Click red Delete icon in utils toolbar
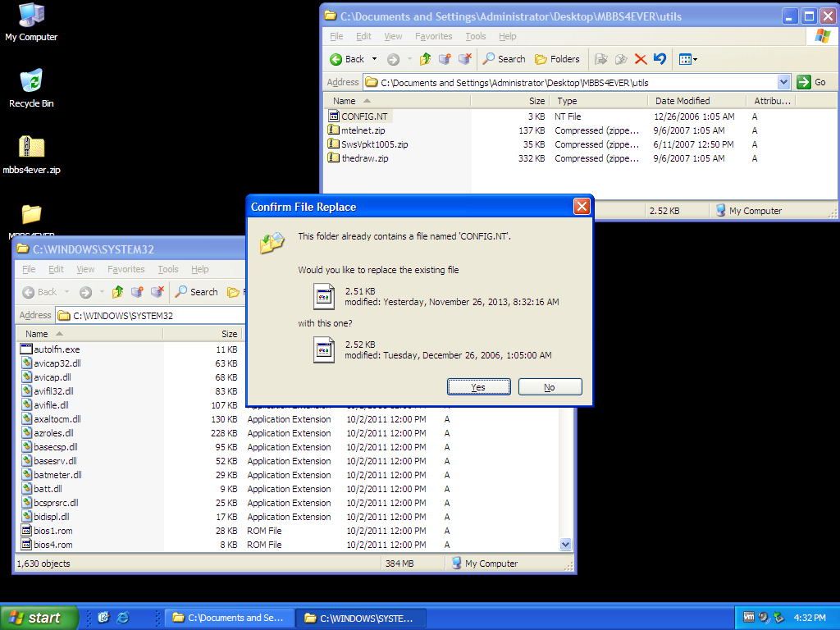This screenshot has width=840, height=630. [641, 59]
